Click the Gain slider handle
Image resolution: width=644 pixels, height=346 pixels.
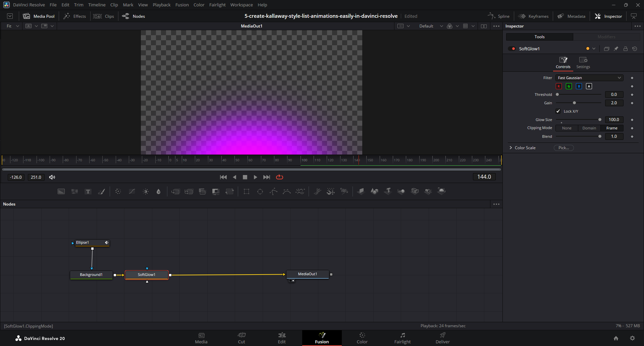574,103
